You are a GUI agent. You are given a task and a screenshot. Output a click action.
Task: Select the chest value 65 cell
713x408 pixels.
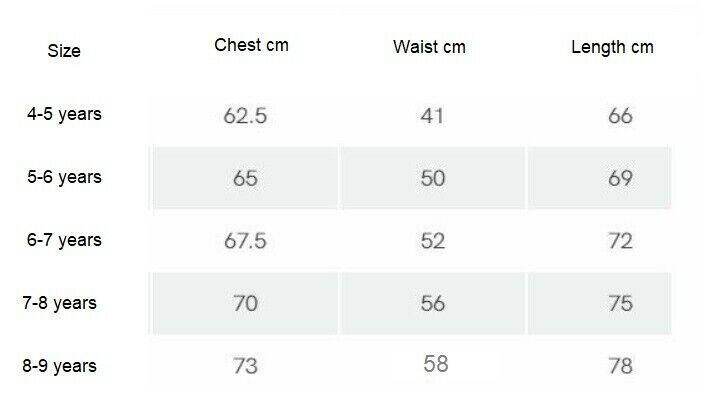point(245,179)
